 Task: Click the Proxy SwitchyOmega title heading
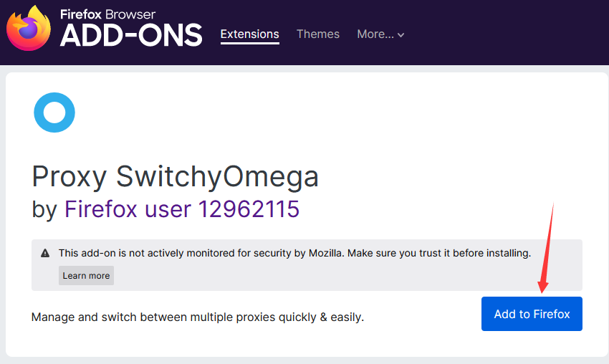tap(175, 177)
